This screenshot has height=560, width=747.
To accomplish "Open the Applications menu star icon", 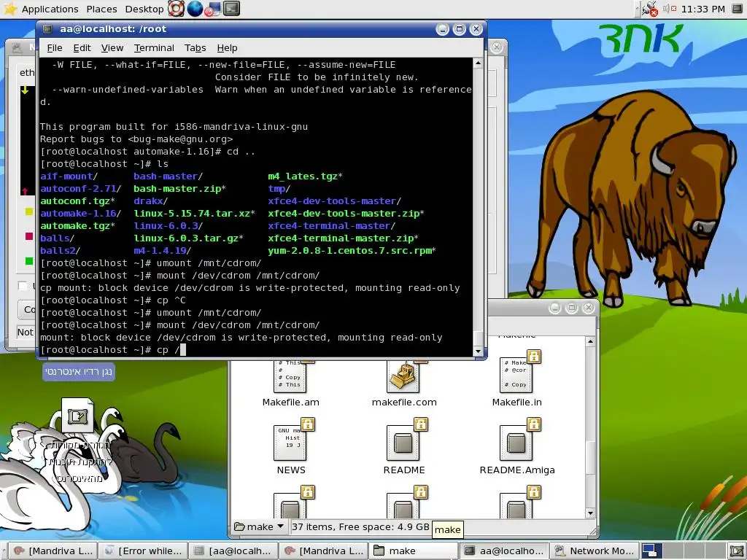I will point(9,9).
